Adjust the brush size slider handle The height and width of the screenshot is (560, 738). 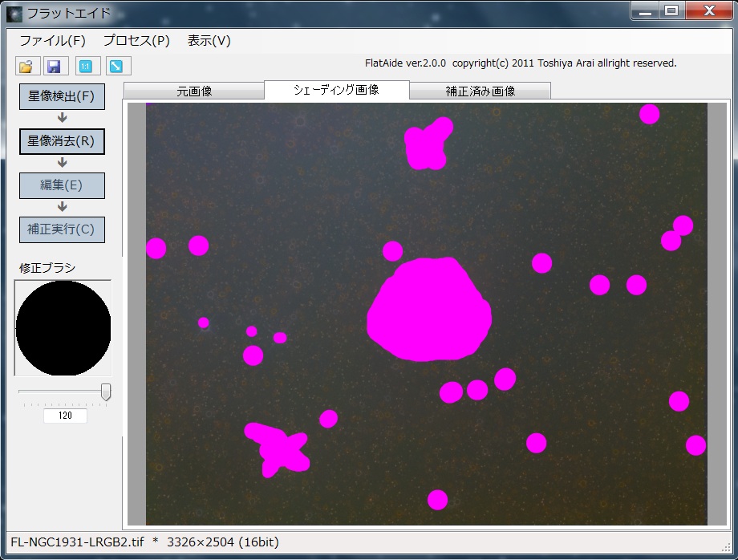(x=106, y=392)
